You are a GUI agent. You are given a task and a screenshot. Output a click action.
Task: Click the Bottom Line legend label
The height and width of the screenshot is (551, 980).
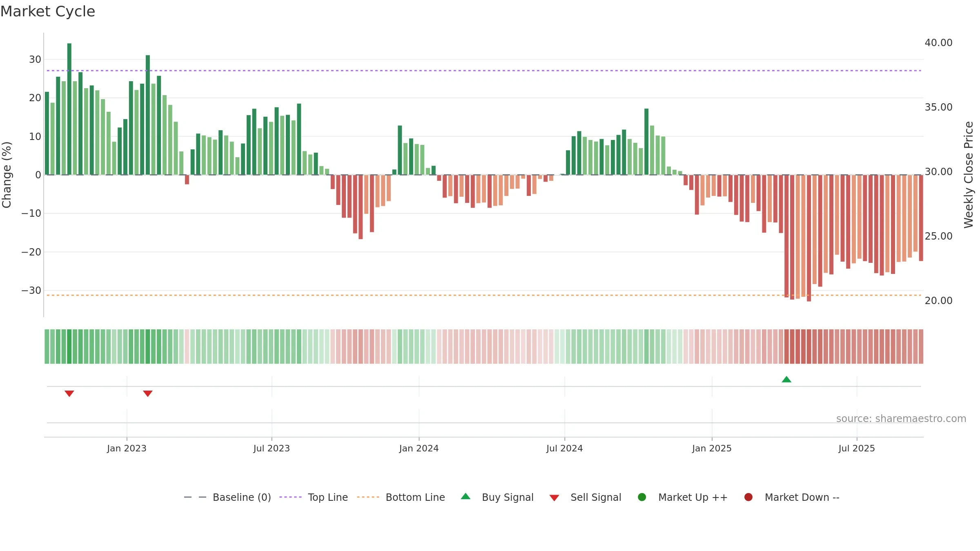point(415,497)
